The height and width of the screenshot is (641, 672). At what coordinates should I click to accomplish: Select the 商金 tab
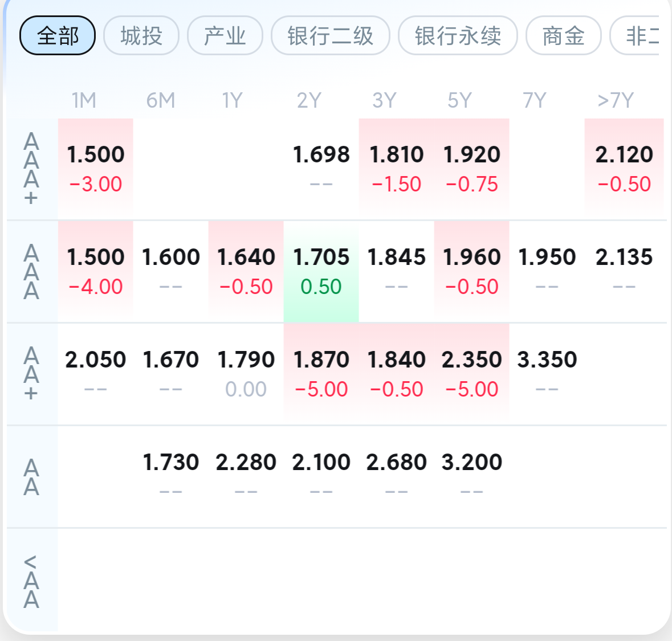564,35
